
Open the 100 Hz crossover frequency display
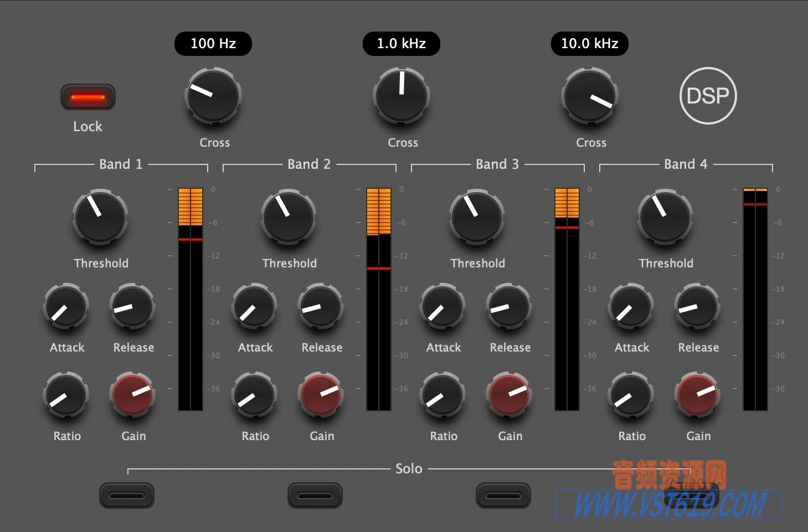pyautogui.click(x=213, y=43)
